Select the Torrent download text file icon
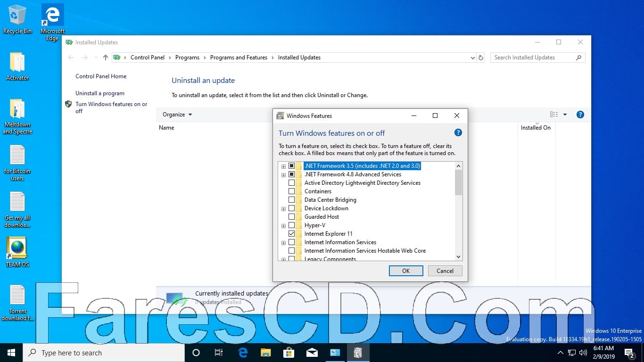 click(17, 303)
